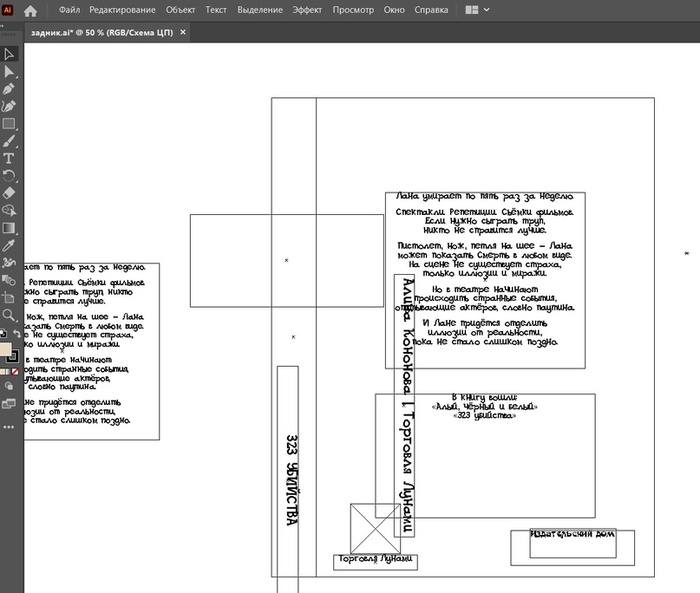Open the Файл menu
This screenshot has width=700, height=593.
click(69, 10)
